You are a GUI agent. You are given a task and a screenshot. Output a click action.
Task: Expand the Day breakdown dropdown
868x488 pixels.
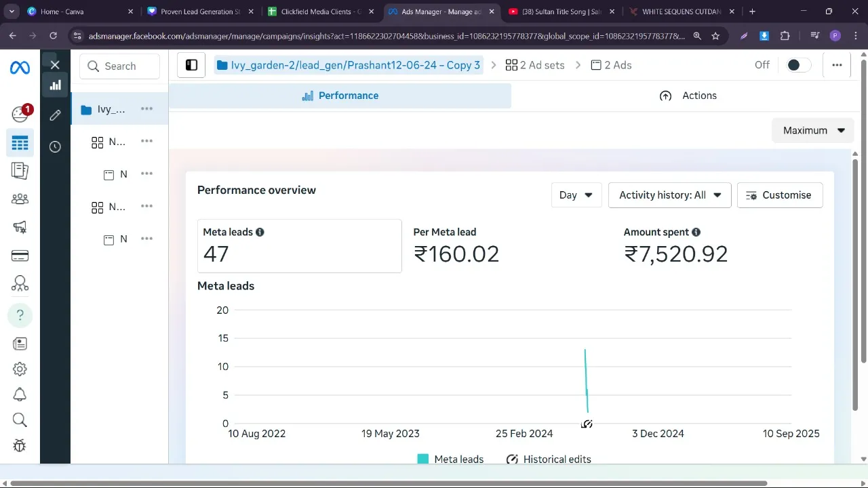click(576, 195)
